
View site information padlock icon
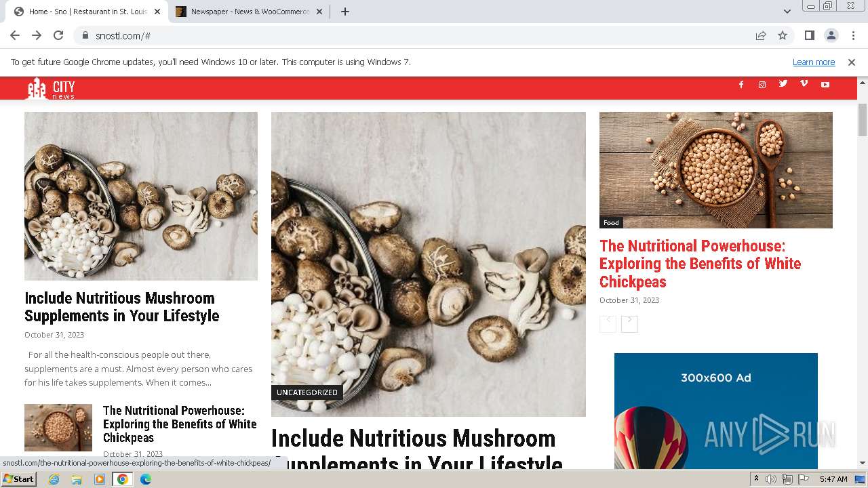85,35
